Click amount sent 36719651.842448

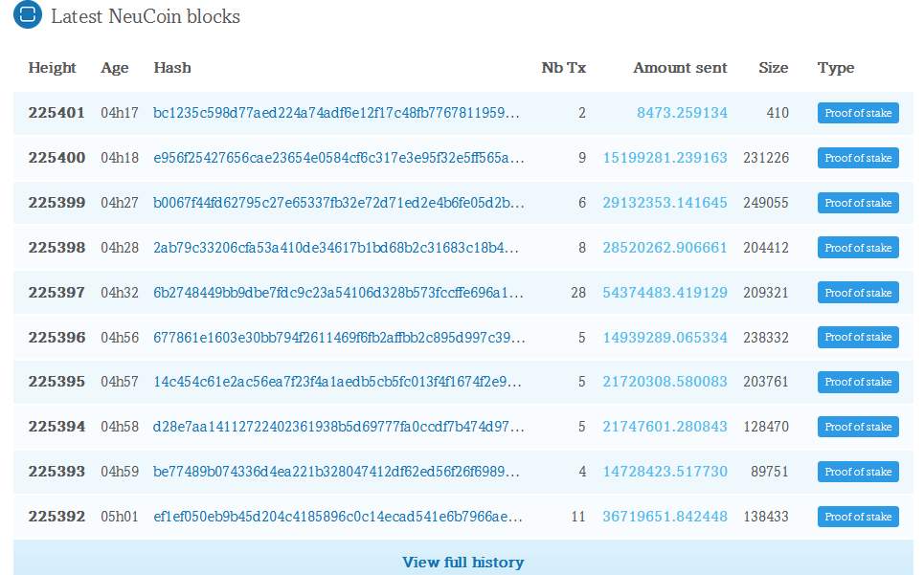pyautogui.click(x=665, y=516)
